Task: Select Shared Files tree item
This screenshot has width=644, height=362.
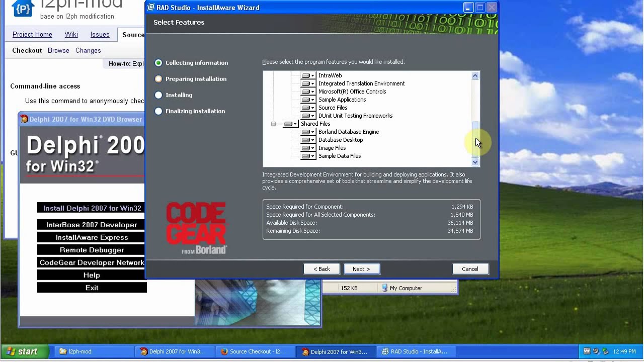Action: click(x=315, y=124)
